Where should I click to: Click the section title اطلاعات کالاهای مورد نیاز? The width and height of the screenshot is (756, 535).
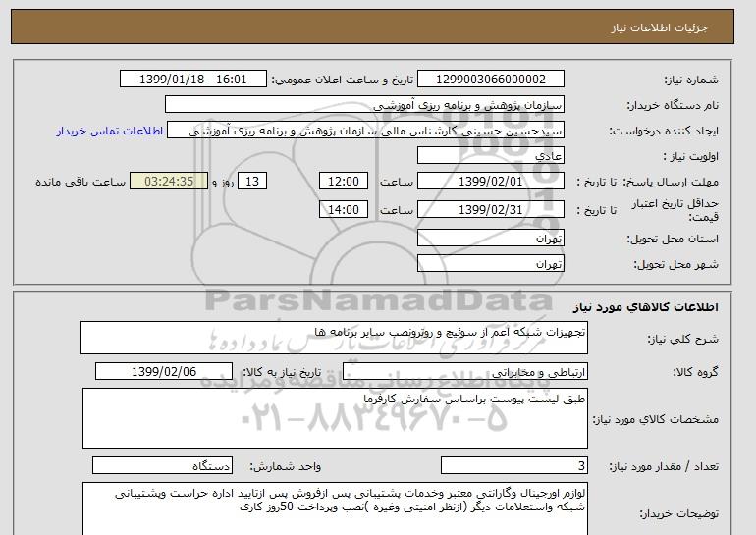pos(646,307)
